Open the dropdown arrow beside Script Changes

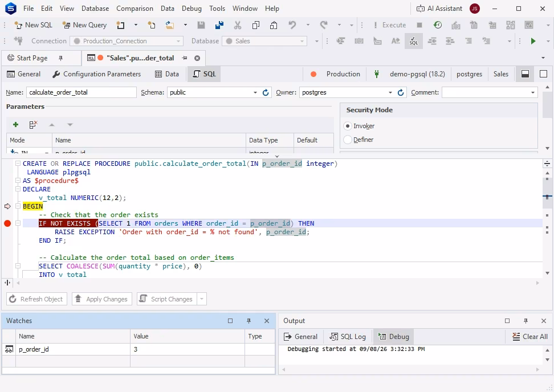tap(202, 299)
